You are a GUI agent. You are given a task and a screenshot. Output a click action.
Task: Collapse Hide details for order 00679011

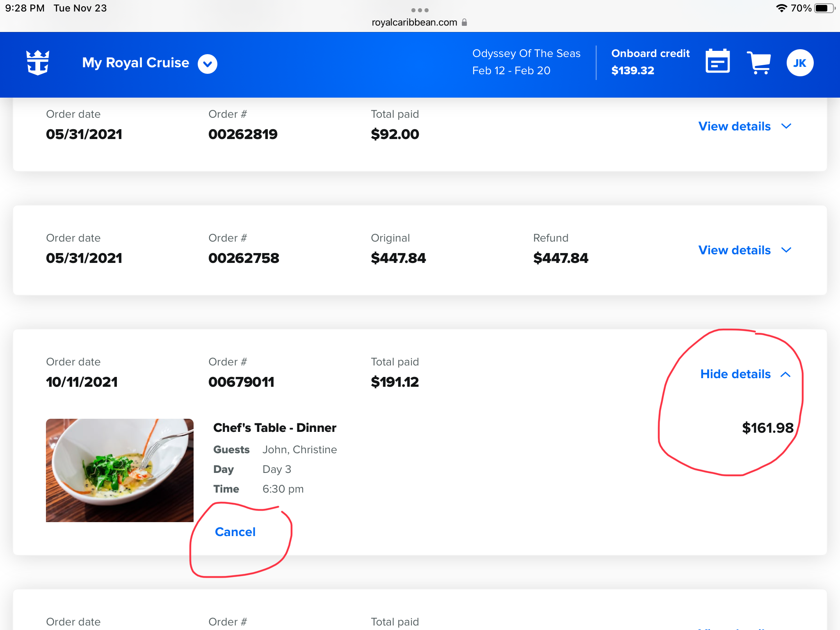tap(745, 374)
